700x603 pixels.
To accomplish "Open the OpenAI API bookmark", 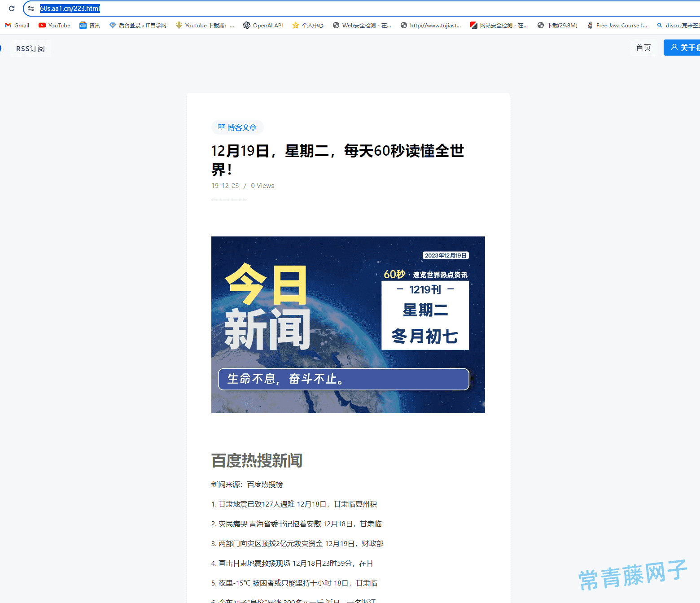I will click(263, 26).
